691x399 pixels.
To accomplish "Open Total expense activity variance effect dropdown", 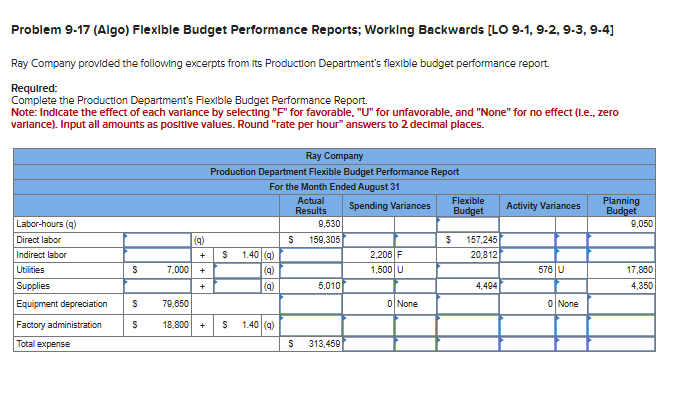I will (x=571, y=344).
